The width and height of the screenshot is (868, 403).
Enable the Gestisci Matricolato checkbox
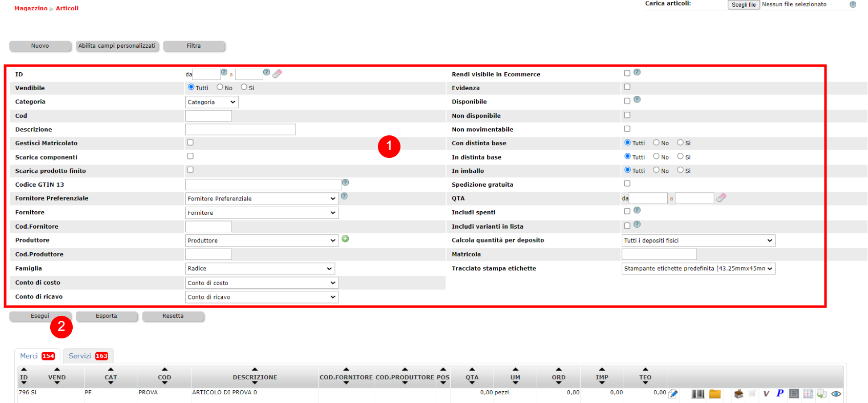click(190, 143)
